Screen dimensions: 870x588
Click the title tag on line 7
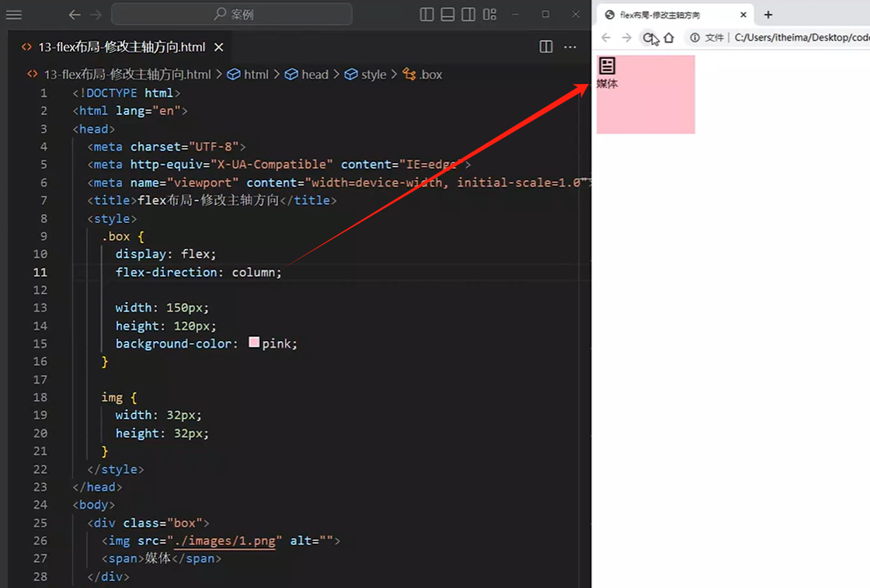tap(212, 200)
